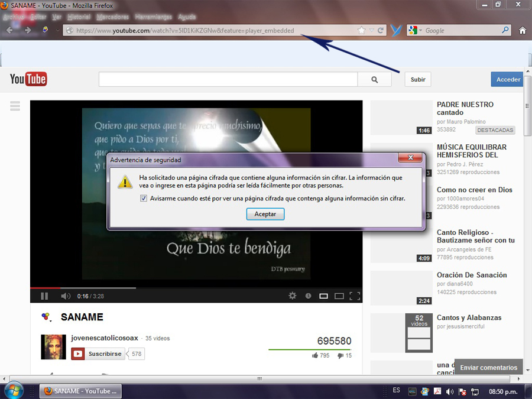Open the Como no creer en Dios video
Screen dimensions: 532x399
click(474, 190)
